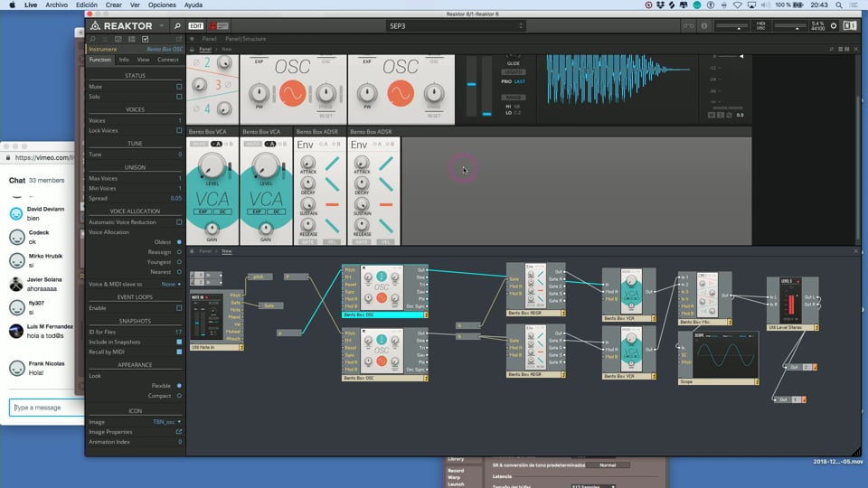Switch to the View tab

click(144, 60)
